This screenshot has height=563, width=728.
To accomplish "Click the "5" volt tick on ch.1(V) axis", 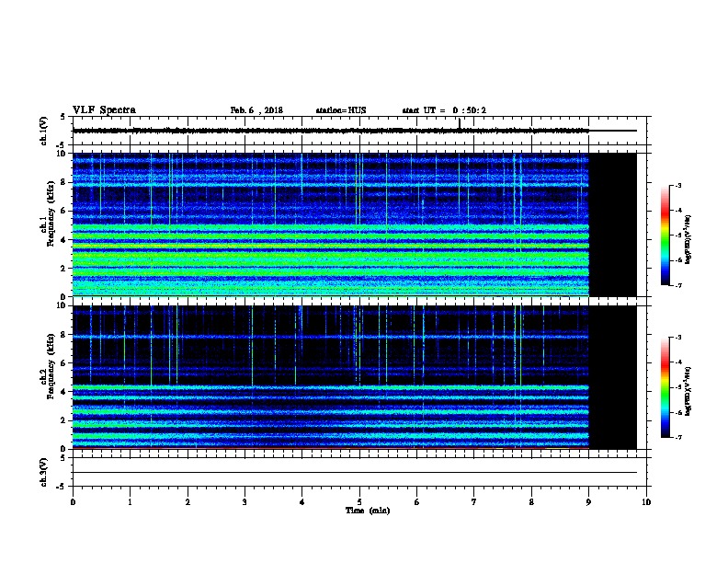I will point(63,117).
